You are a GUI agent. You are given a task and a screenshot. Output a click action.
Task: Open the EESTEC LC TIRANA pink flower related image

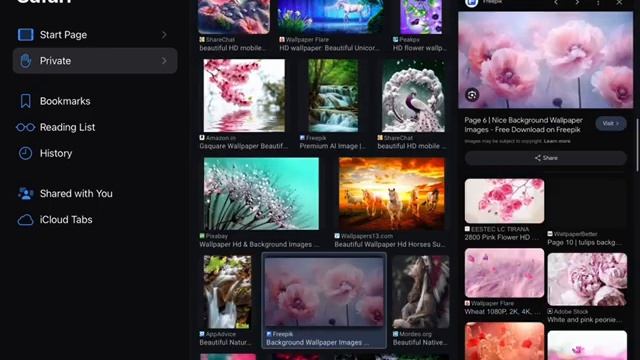tap(504, 201)
